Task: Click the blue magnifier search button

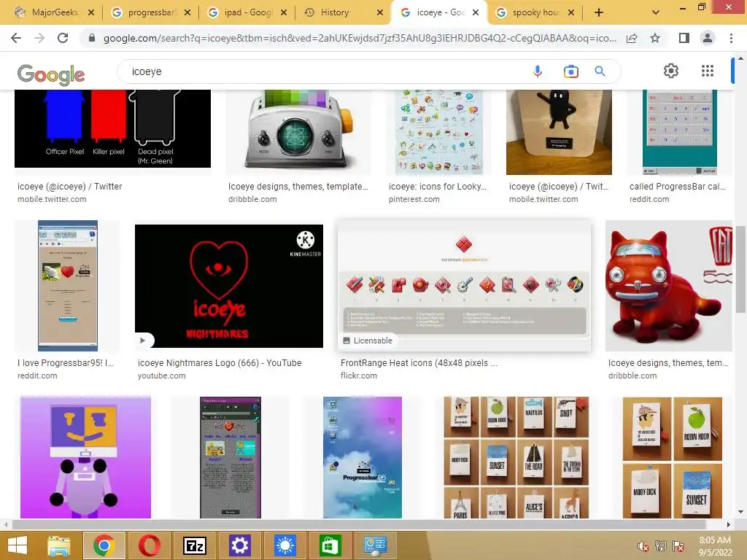Action: (x=600, y=71)
